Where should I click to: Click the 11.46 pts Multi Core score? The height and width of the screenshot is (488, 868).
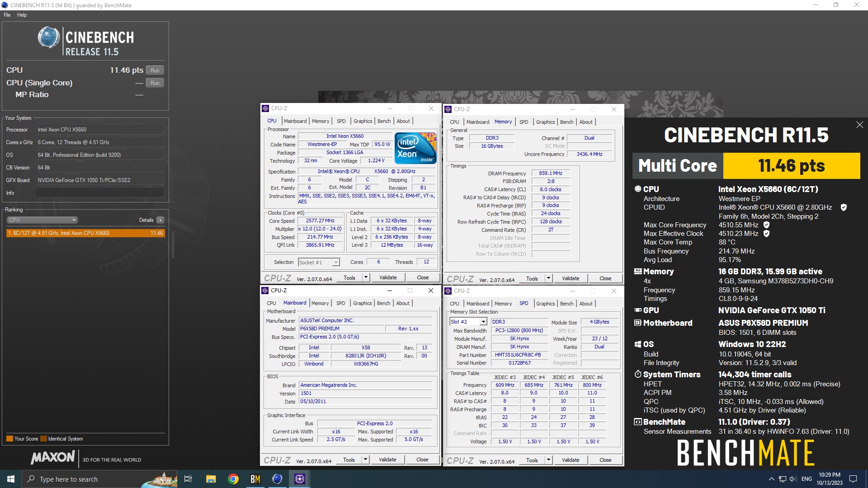pos(791,166)
